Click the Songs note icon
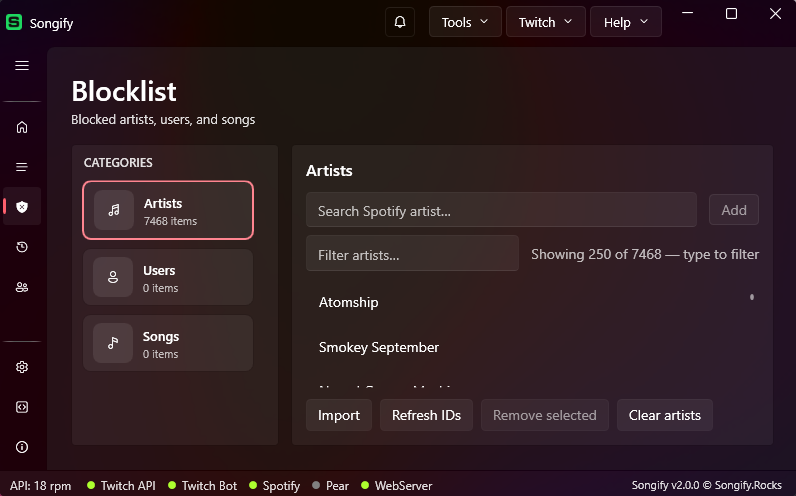The image size is (796, 496). point(113,343)
